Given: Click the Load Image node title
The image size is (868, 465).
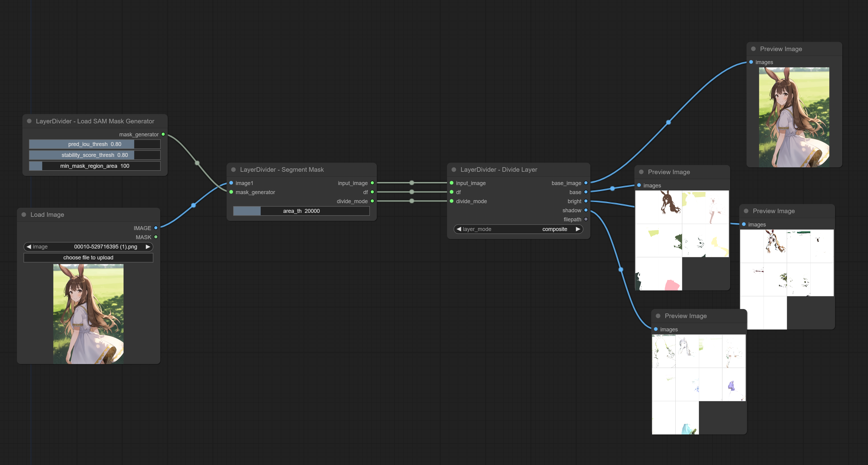Looking at the screenshot, I should (x=47, y=214).
